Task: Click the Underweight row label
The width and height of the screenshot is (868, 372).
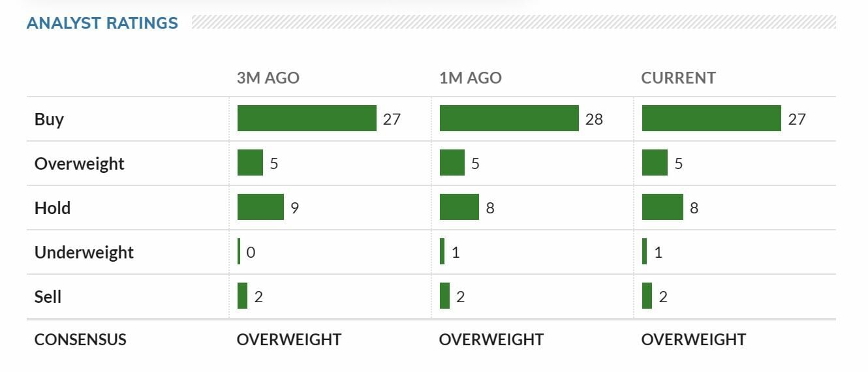Action: pos(84,253)
